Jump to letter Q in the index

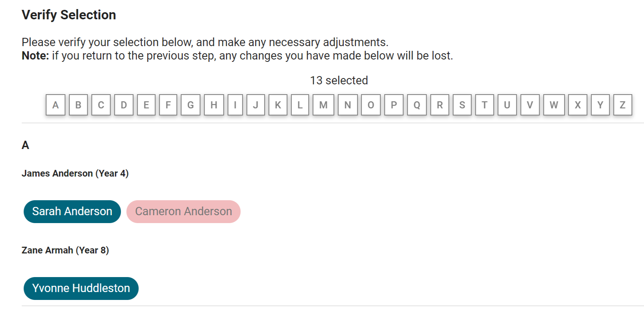pos(417,105)
